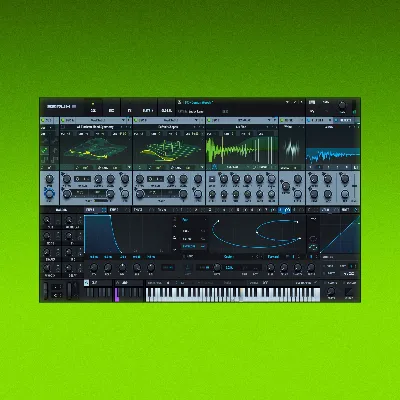Toggle the OSC C power LED
400x400 pixels.
(x=209, y=120)
